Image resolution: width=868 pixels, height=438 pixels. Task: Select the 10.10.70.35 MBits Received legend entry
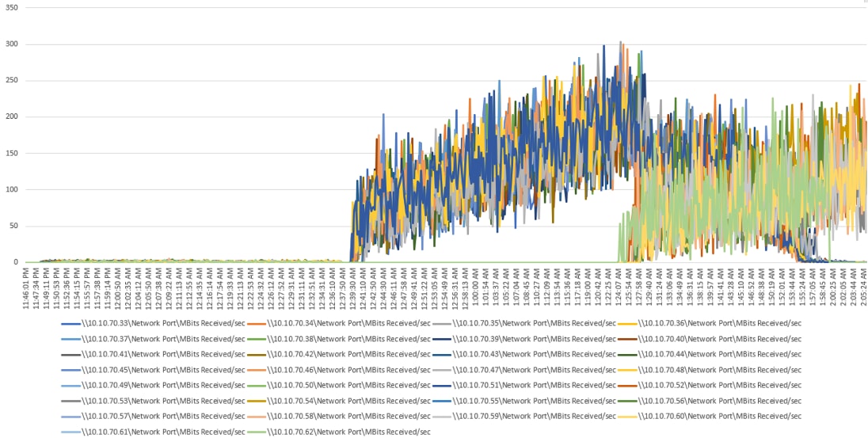[524, 323]
